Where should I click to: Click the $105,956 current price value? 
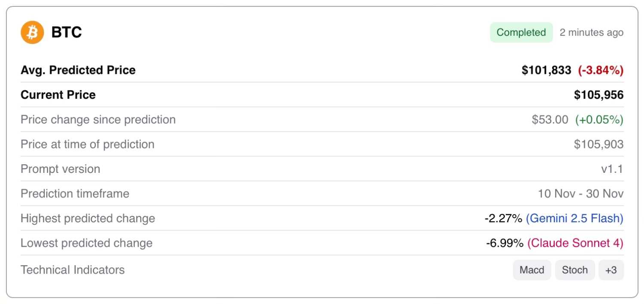598,95
